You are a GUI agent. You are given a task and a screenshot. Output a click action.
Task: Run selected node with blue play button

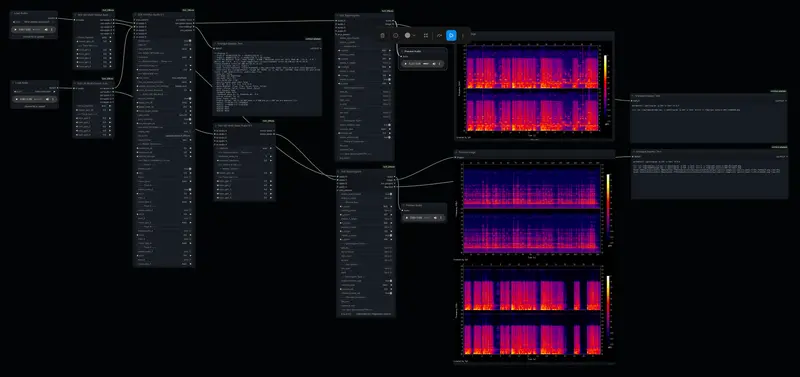(452, 36)
